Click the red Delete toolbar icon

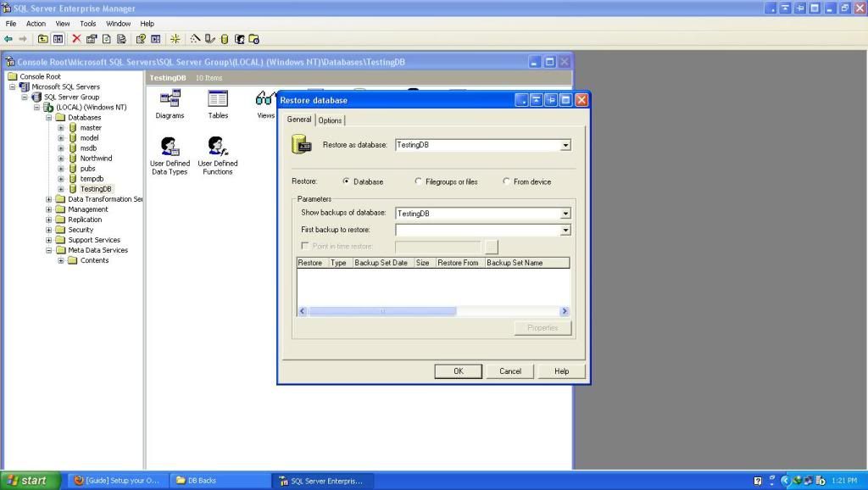point(76,38)
